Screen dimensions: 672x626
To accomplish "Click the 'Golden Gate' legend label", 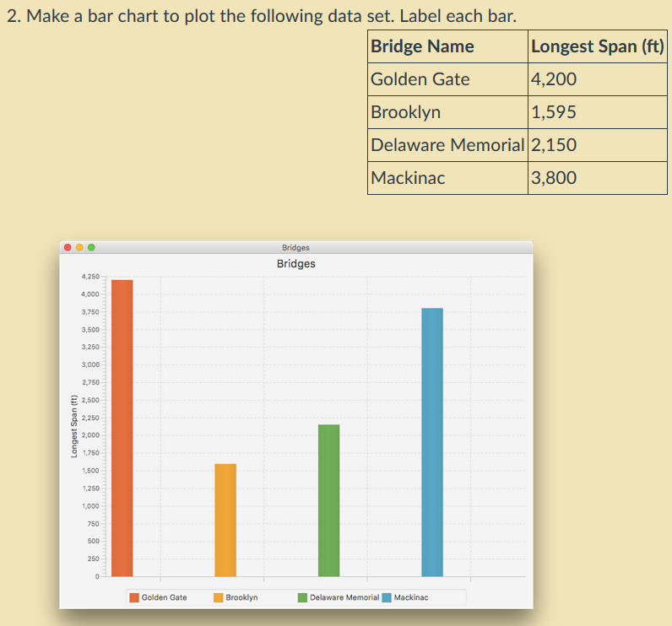I will tap(164, 597).
